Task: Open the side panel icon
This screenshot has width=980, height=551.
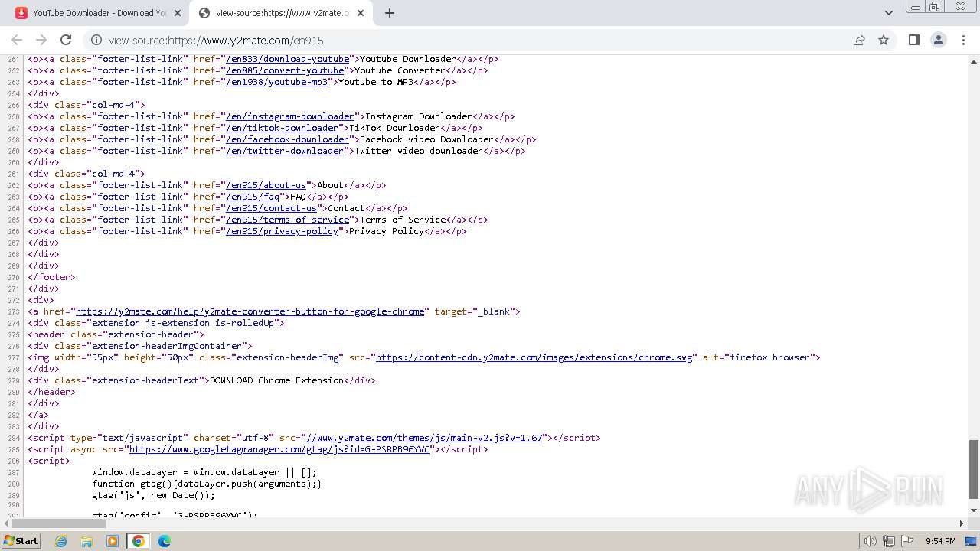Action: point(913,40)
